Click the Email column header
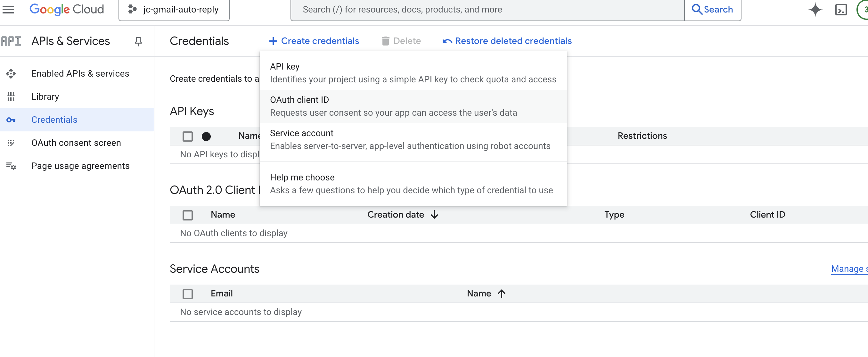Image resolution: width=868 pixels, height=357 pixels. coord(222,293)
